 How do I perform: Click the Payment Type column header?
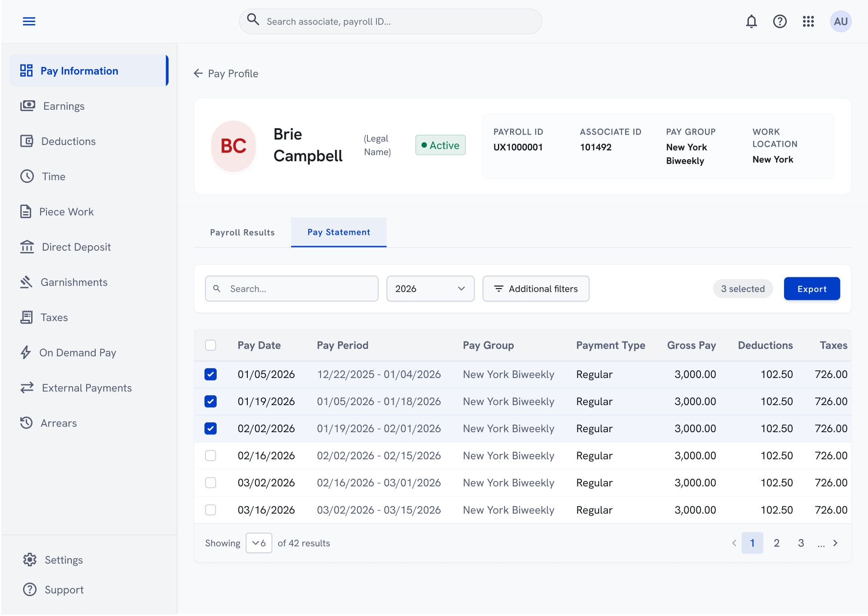coord(610,345)
